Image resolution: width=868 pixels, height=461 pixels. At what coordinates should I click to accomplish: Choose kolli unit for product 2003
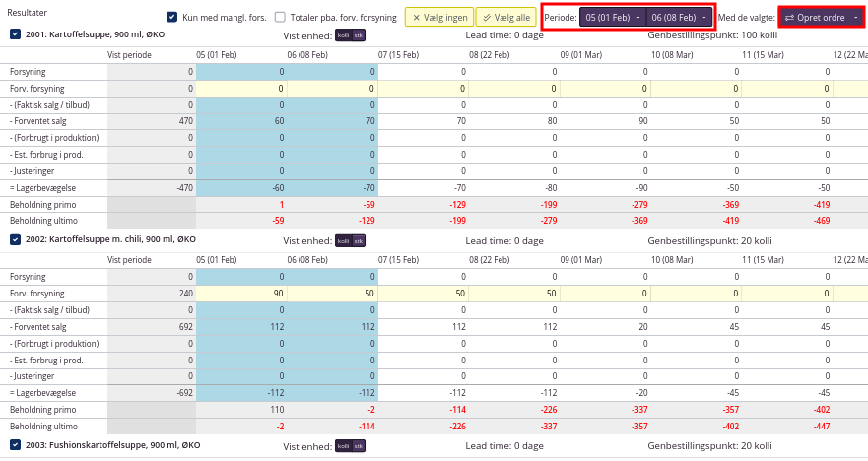[x=343, y=446]
